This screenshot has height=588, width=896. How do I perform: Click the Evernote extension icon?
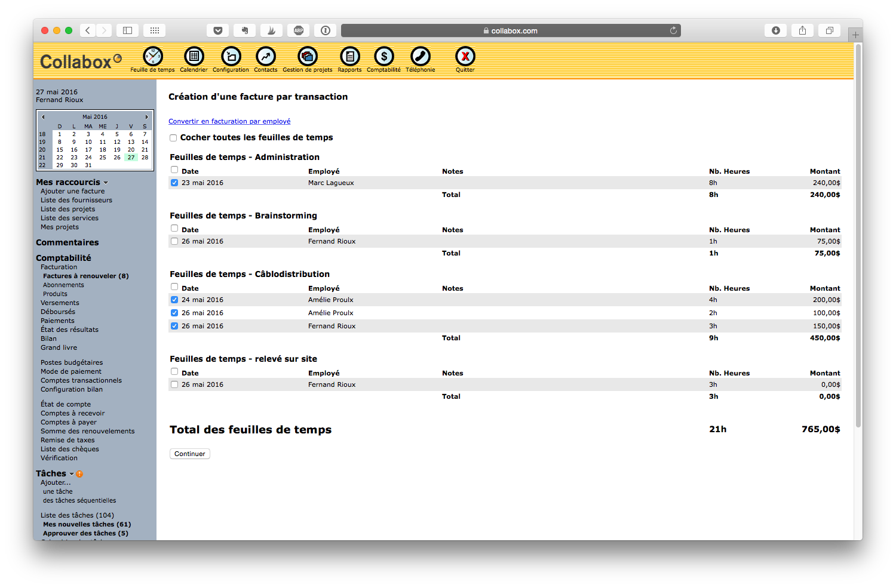click(x=245, y=30)
